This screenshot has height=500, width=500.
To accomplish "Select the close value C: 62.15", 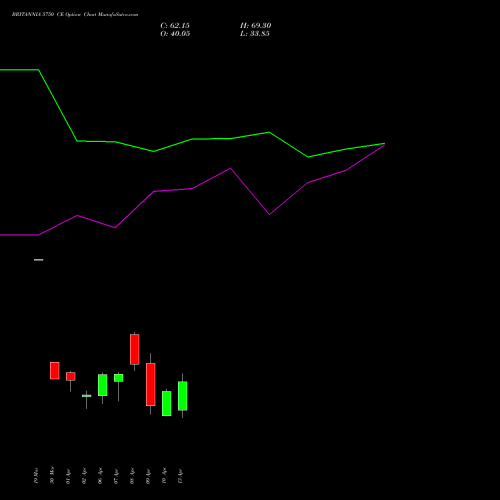I will point(175,26).
